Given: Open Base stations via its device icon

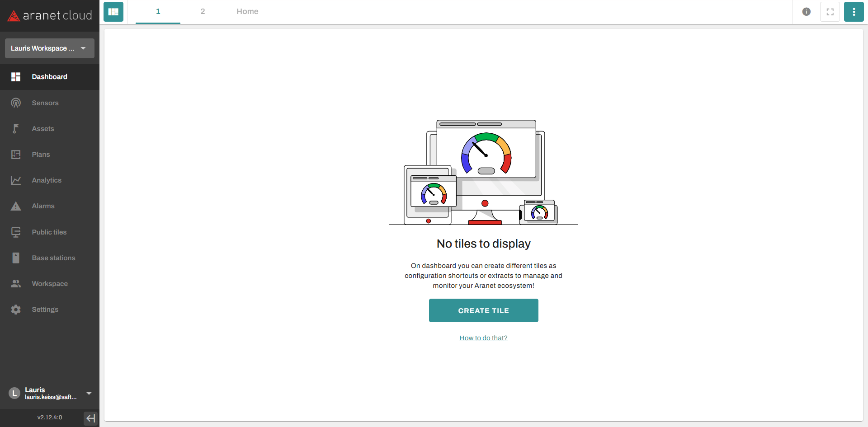Looking at the screenshot, I should point(16,258).
